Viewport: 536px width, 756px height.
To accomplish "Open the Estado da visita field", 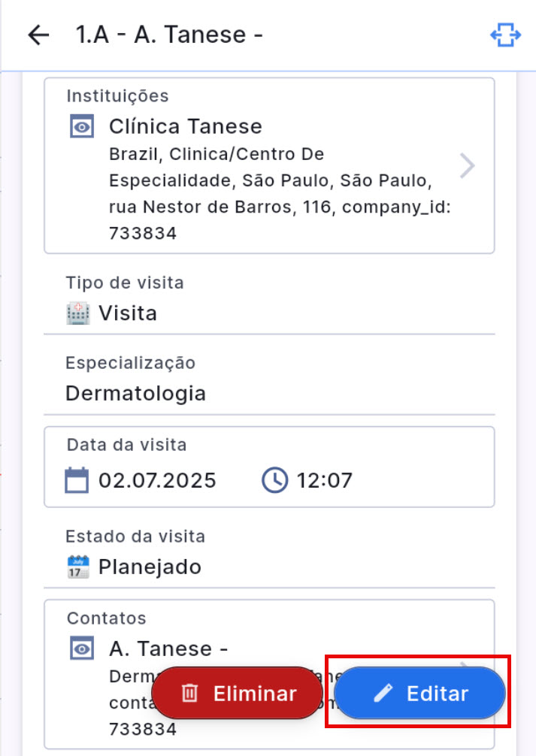I will click(150, 567).
